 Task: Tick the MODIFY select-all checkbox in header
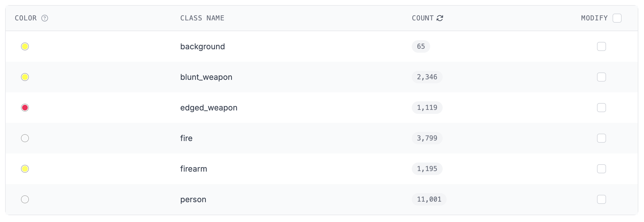point(617,18)
